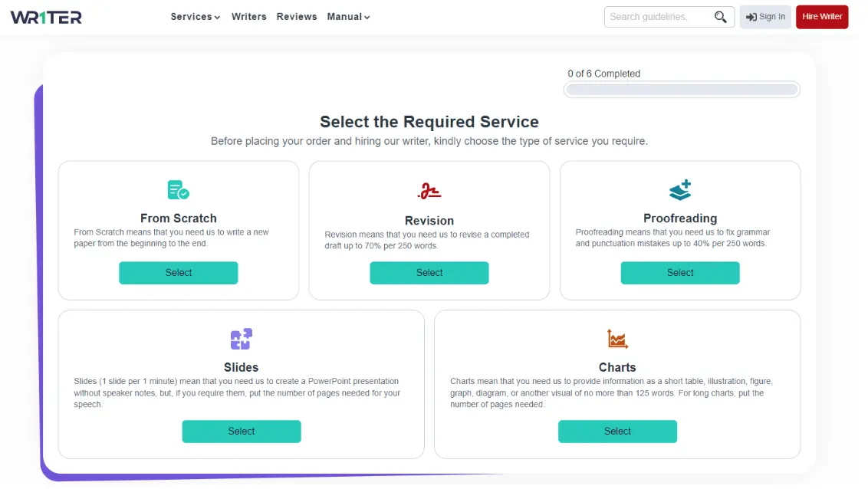
Task: Select the Proofreading service
Action: coord(680,273)
